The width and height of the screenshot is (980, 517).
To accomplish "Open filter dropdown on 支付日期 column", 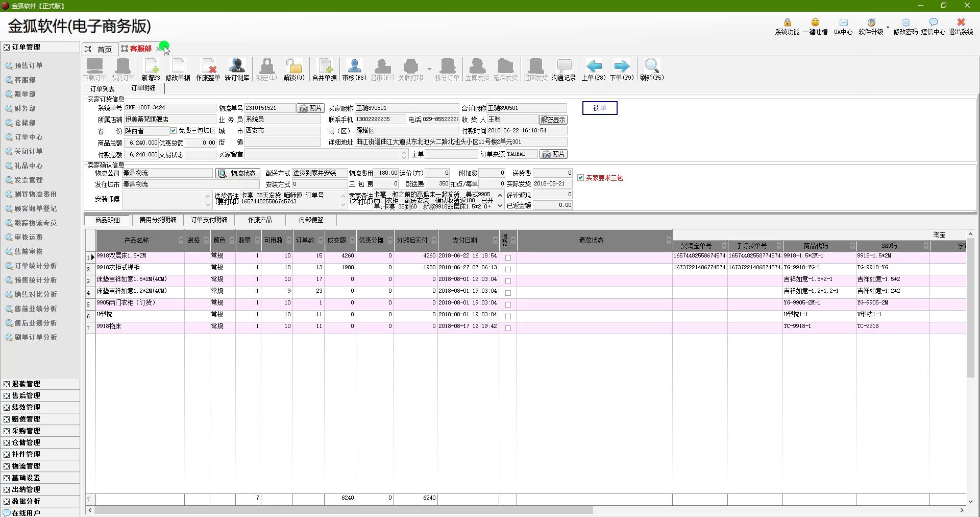I will pos(495,240).
